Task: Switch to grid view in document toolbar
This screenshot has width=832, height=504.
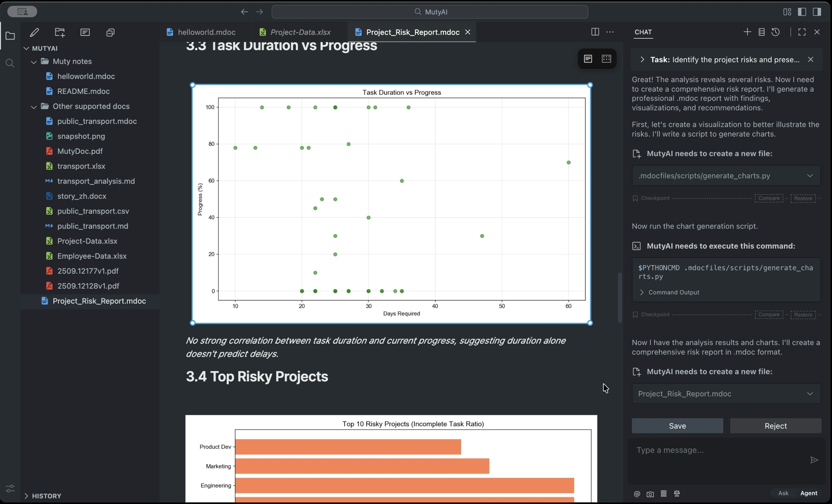Action: point(606,59)
